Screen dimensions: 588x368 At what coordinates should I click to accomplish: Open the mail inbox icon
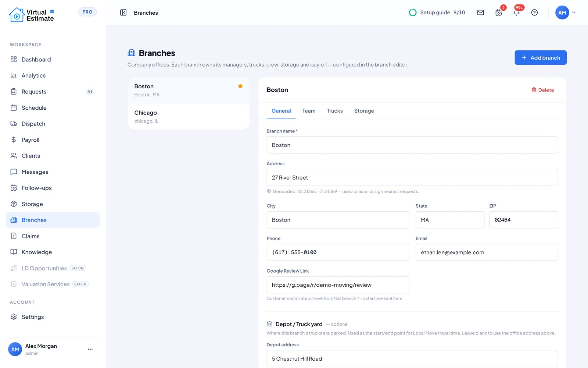[480, 13]
